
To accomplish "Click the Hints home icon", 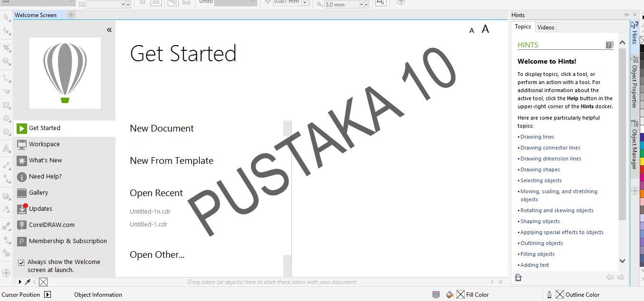I will (x=518, y=277).
